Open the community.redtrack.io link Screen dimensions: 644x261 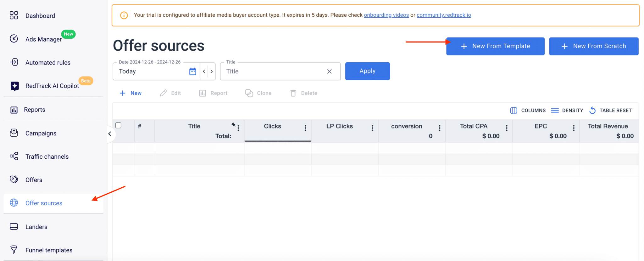click(444, 15)
